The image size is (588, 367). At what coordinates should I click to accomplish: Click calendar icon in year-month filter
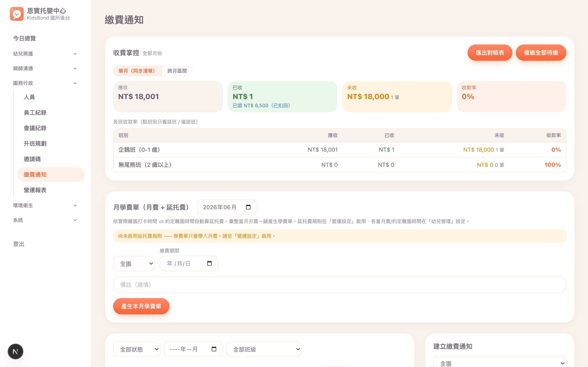click(x=214, y=349)
